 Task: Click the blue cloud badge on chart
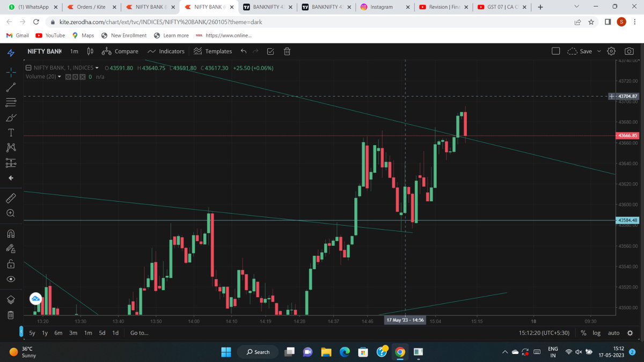click(x=35, y=299)
